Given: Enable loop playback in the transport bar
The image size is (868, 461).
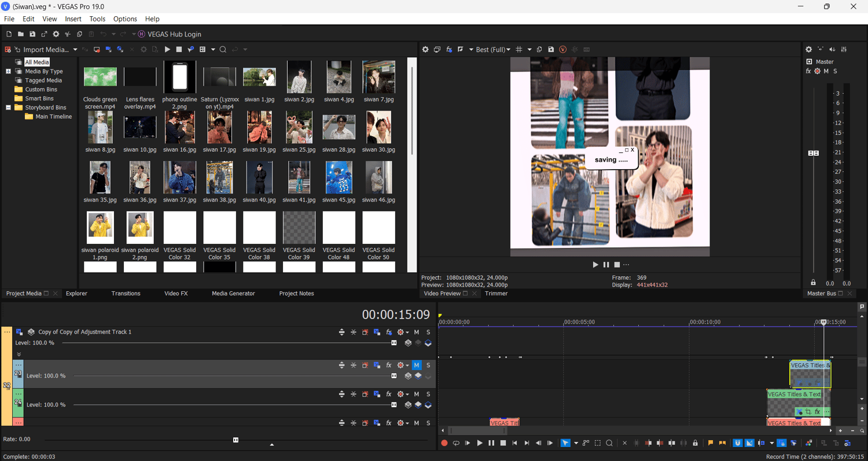Looking at the screenshot, I should (x=456, y=443).
